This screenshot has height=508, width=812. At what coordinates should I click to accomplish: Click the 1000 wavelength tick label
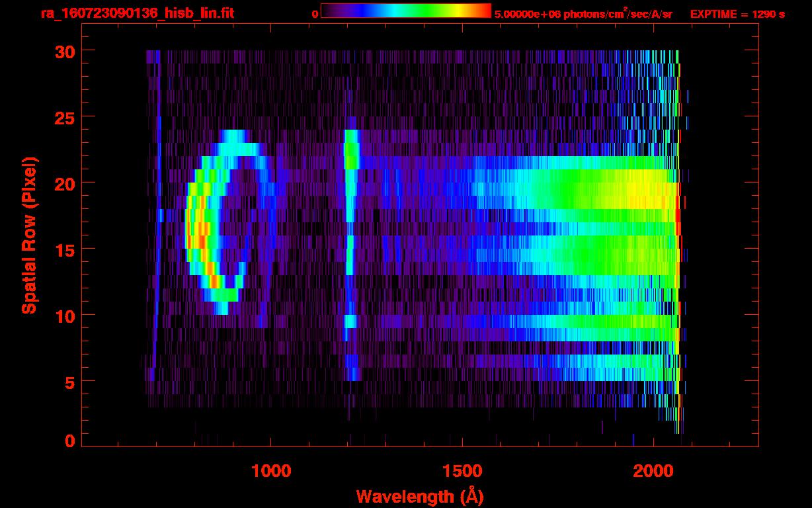coord(271,470)
